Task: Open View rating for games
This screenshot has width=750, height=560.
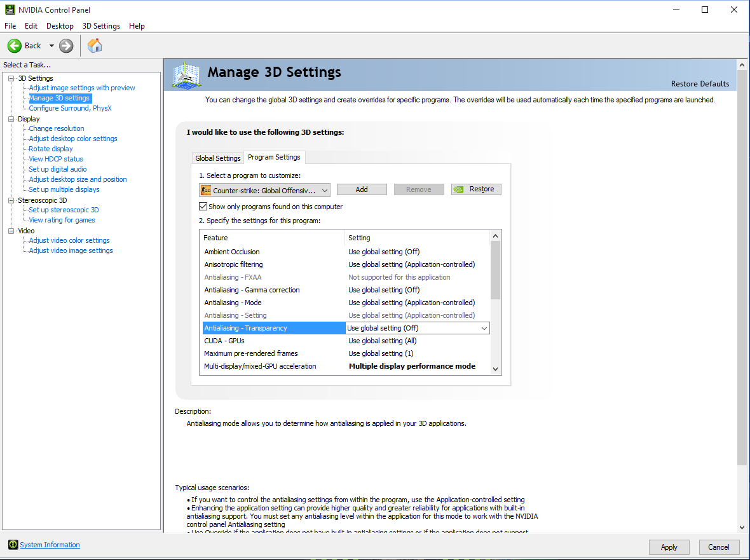Action: pyautogui.click(x=62, y=220)
